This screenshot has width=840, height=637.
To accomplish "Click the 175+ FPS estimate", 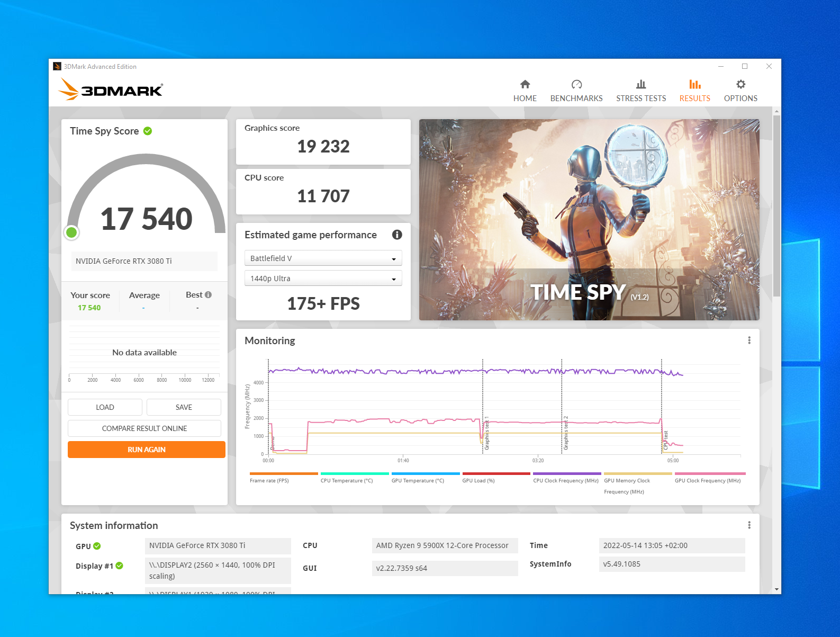I will [323, 303].
